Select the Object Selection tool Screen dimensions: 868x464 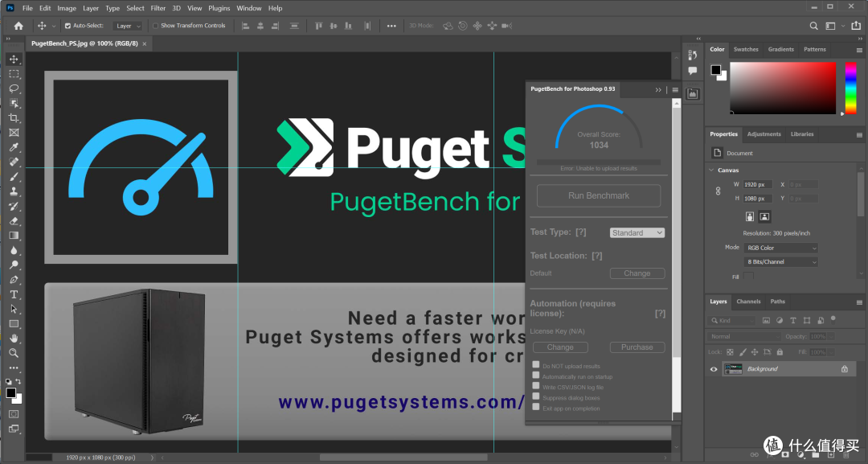click(x=14, y=104)
